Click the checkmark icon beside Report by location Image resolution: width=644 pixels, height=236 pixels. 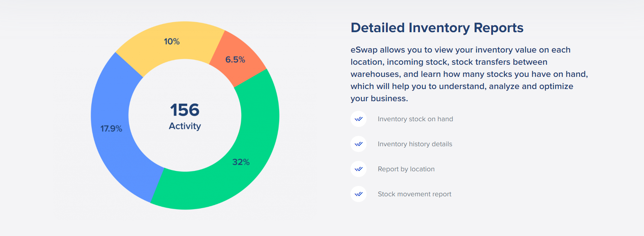[358, 169]
